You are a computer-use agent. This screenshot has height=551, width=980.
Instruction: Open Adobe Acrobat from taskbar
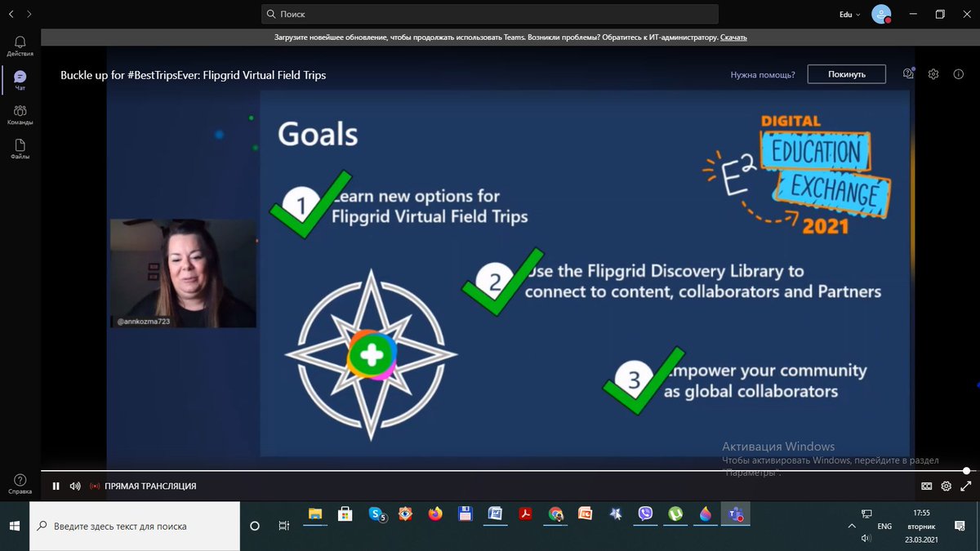tap(526, 514)
